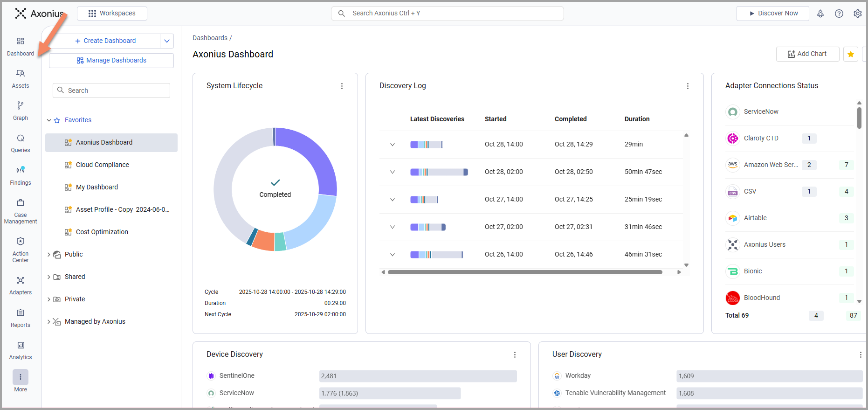
Task: Expand the Shared folder
Action: [49, 277]
